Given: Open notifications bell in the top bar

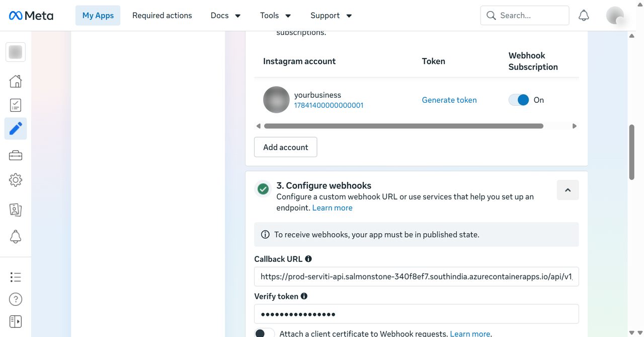Looking at the screenshot, I should (x=584, y=16).
